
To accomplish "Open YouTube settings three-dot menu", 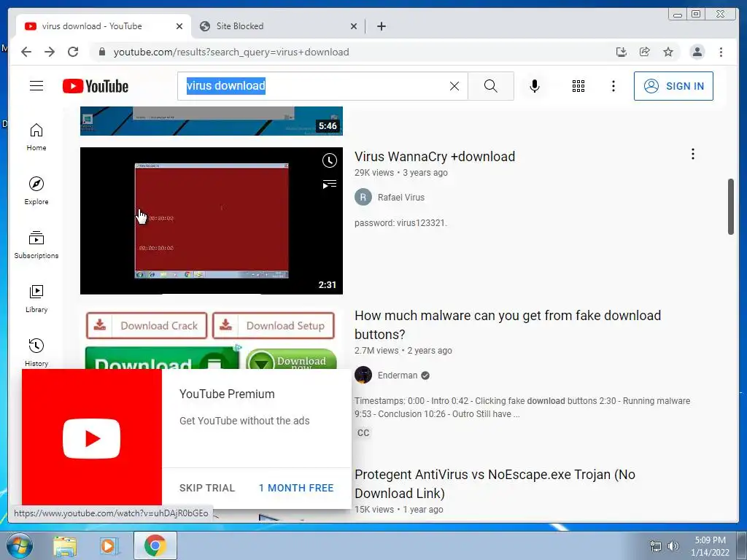I will 613,86.
